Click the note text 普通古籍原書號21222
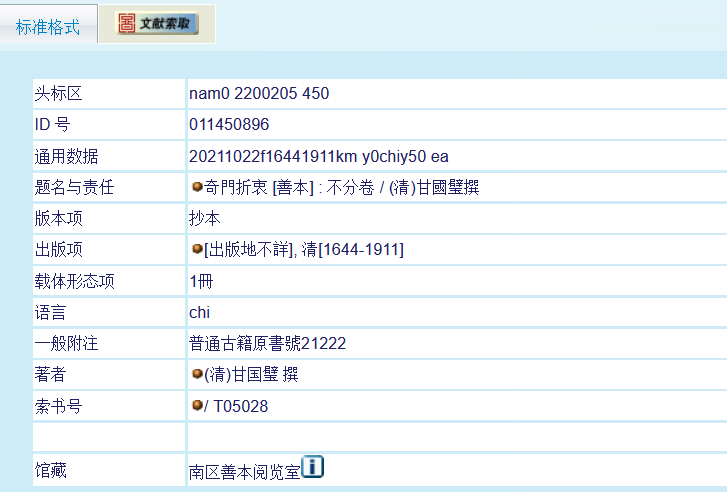 [267, 343]
